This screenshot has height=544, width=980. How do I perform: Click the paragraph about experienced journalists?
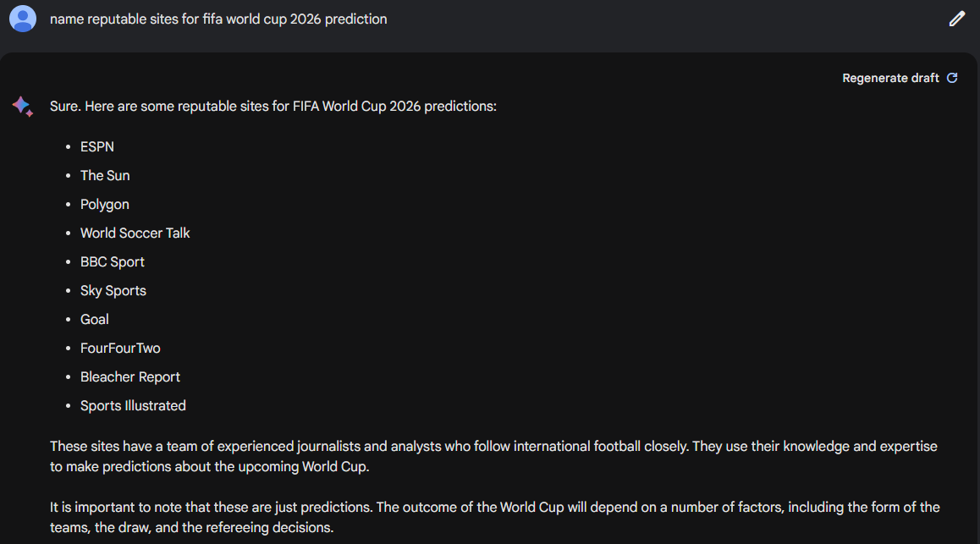(493, 456)
